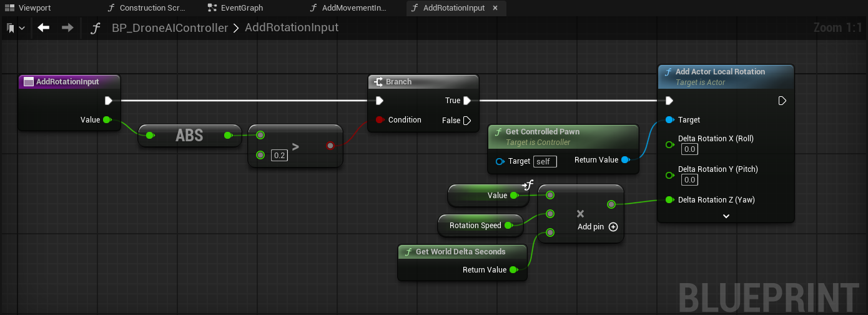Screen dimensions: 868x315
Task: Click the red Condition pin on Branch
Action: (379, 120)
